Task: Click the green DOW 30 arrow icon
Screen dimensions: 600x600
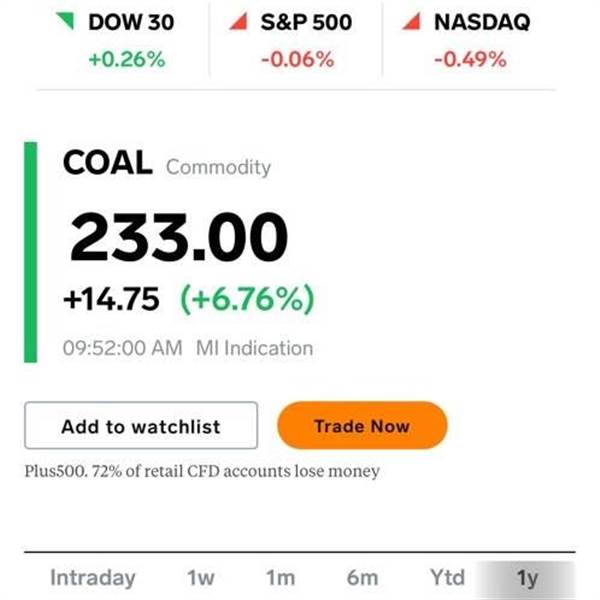Action: (65, 21)
